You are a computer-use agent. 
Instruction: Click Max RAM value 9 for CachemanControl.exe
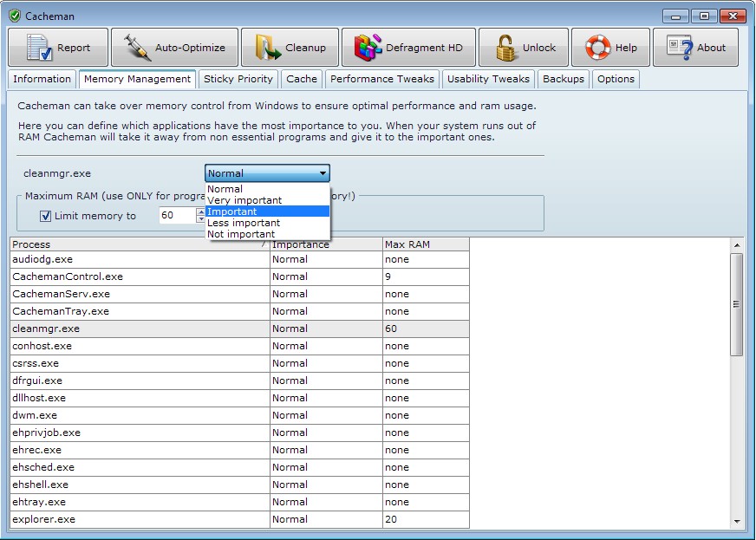426,277
